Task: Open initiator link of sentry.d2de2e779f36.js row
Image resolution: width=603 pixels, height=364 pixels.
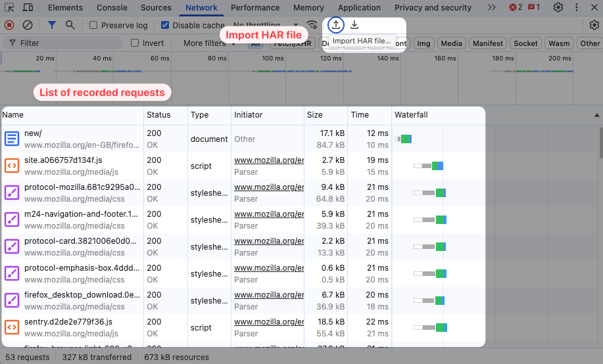Action: [269, 321]
